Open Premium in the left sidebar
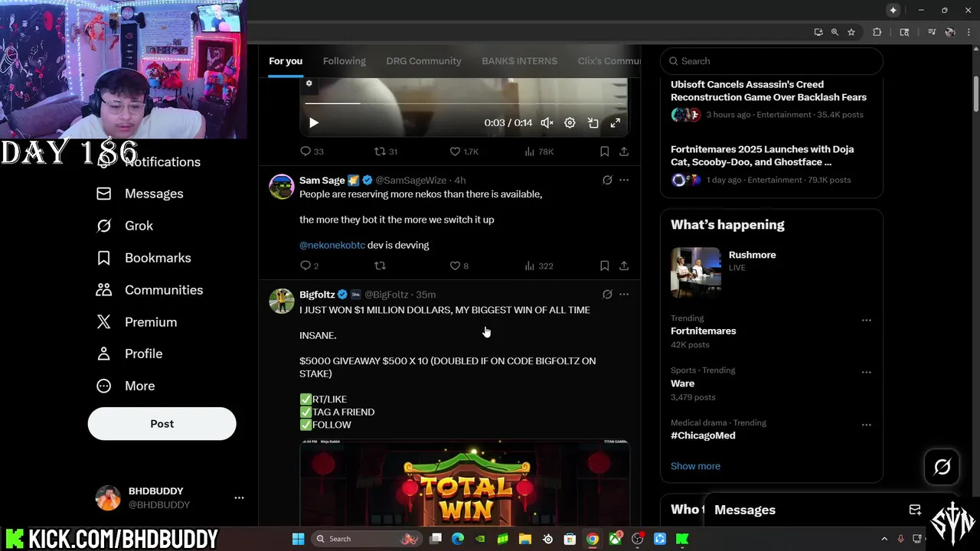The height and width of the screenshot is (551, 980). click(136, 322)
